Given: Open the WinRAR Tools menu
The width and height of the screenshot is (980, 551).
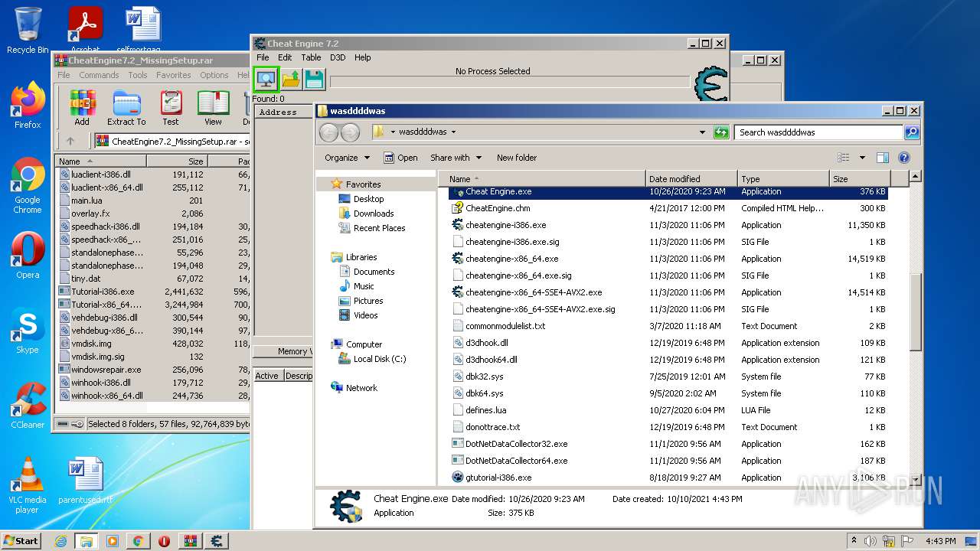Looking at the screenshot, I should click(x=138, y=75).
